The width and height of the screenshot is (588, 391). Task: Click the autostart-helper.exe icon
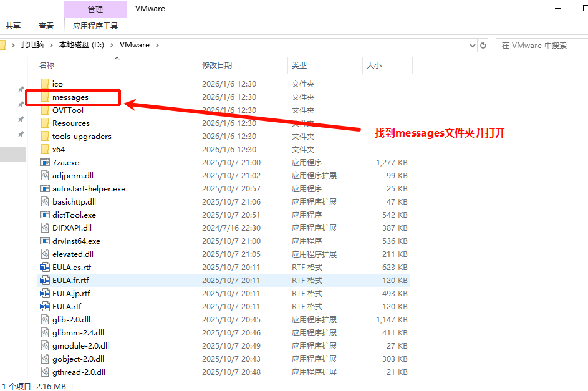tap(45, 188)
